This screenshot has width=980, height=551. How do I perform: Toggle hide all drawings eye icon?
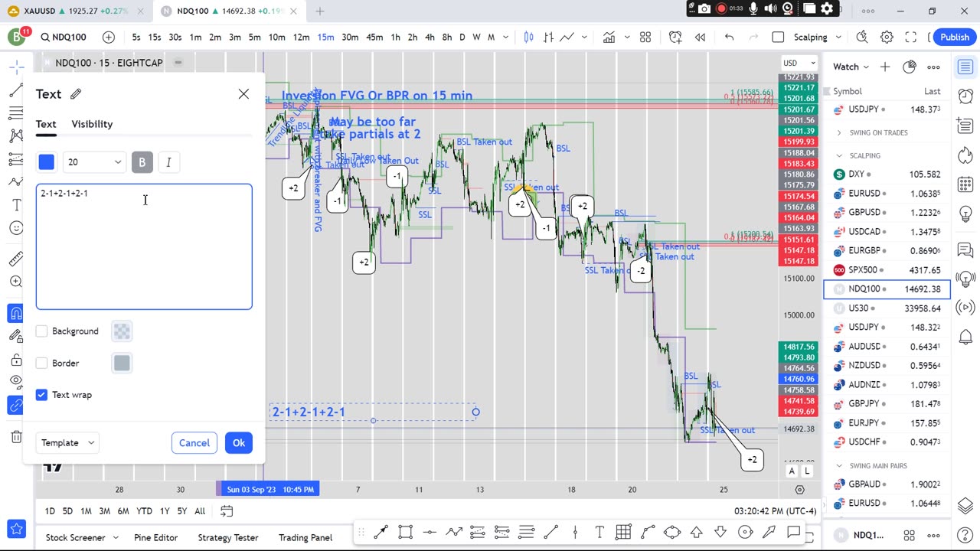coord(16,381)
